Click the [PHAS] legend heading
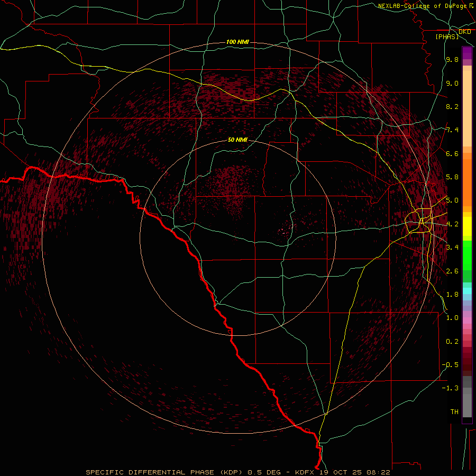 pos(447,37)
